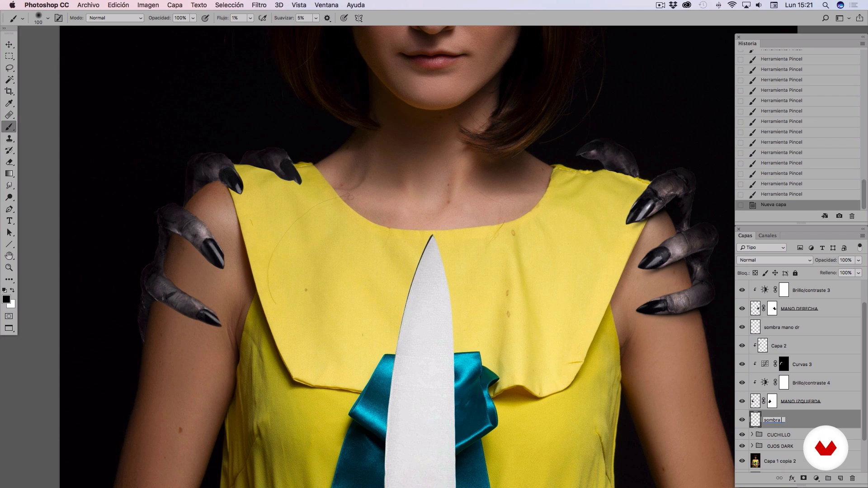Open the layer Relleno dropdown arrow

coord(859,273)
